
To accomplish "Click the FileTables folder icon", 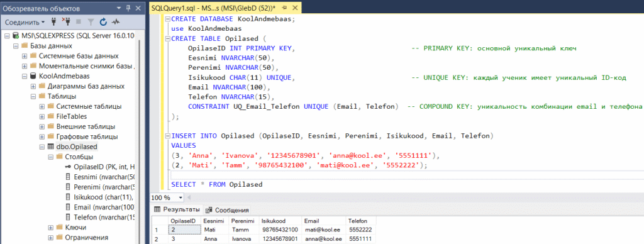I will (51, 116).
